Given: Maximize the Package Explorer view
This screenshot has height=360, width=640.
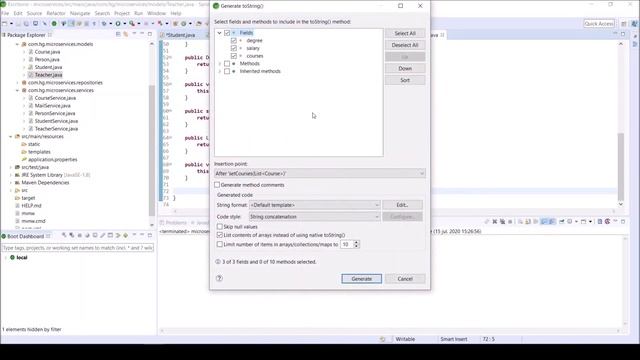Looking at the screenshot, I should tap(150, 35).
